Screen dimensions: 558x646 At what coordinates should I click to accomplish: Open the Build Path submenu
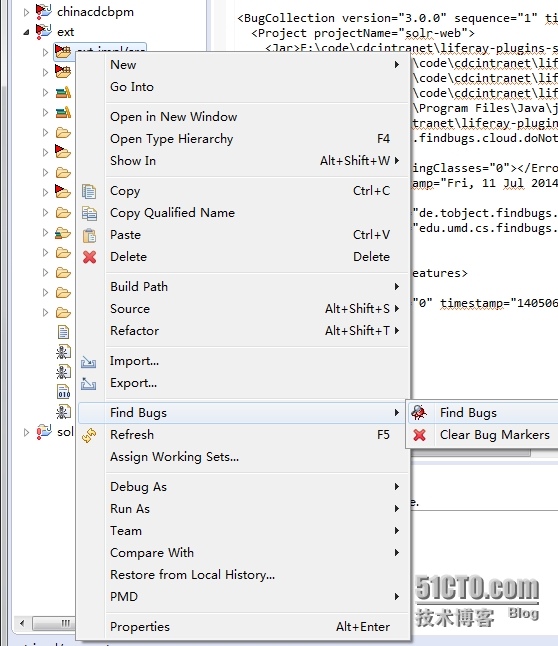click(x=258, y=287)
